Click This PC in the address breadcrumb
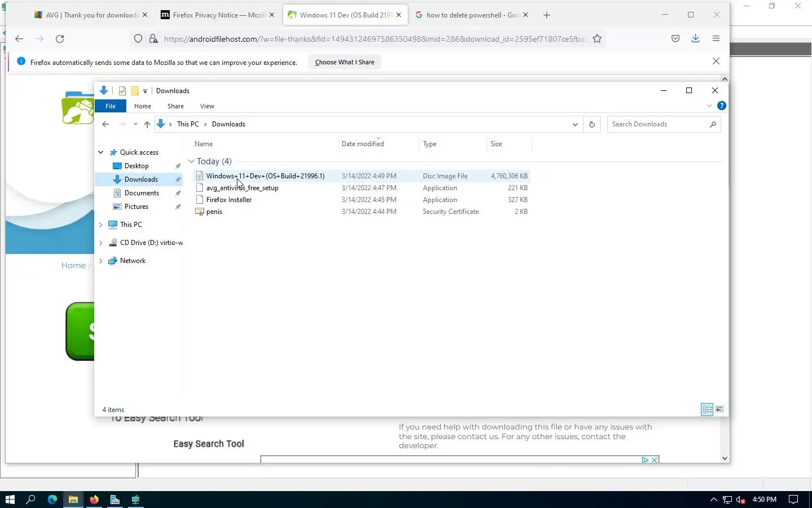This screenshot has height=508, width=812. tap(188, 124)
